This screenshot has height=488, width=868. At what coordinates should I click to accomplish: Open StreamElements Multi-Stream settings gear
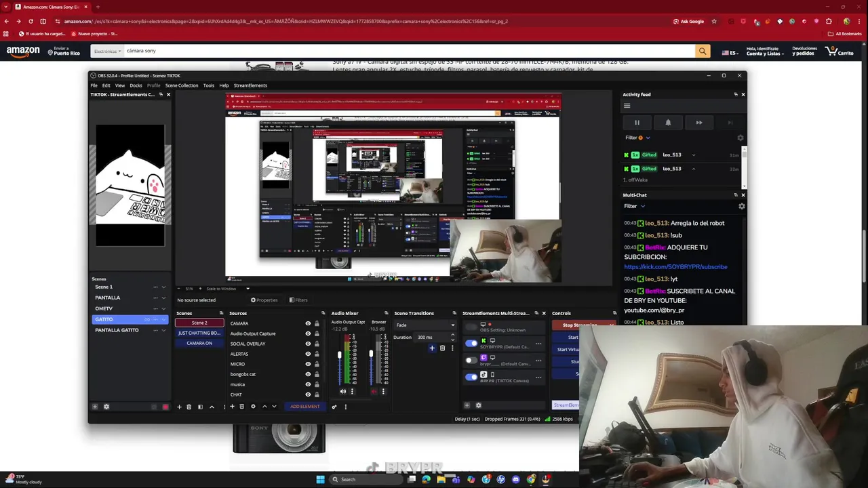(478, 405)
